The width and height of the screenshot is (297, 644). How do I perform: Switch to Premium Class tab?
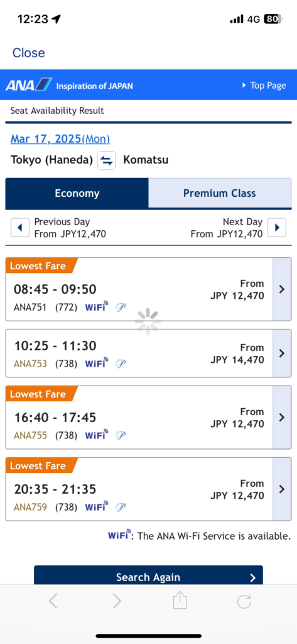220,193
